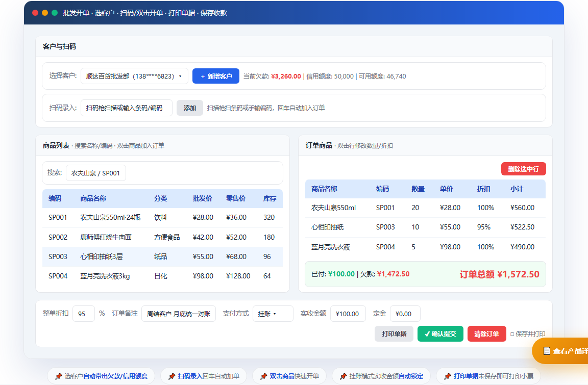Click the 定金 input field
Image resolution: width=588 pixels, height=385 pixels.
point(405,314)
